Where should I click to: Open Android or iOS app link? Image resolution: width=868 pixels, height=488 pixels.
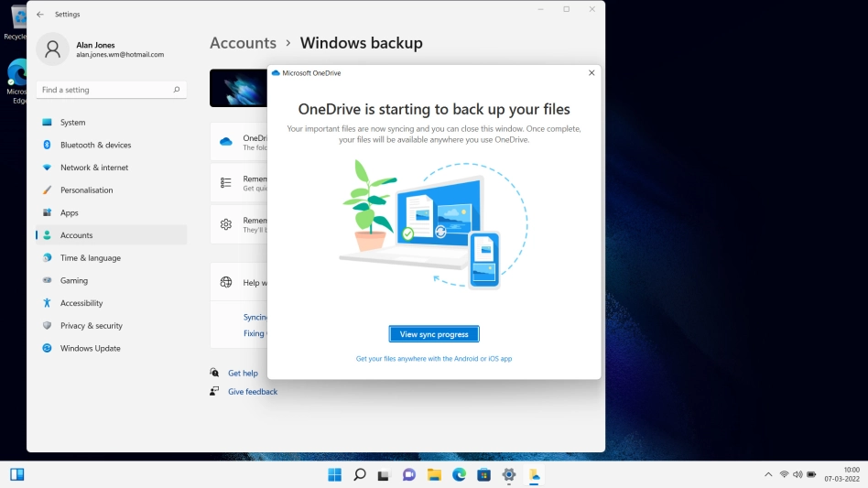coord(433,359)
